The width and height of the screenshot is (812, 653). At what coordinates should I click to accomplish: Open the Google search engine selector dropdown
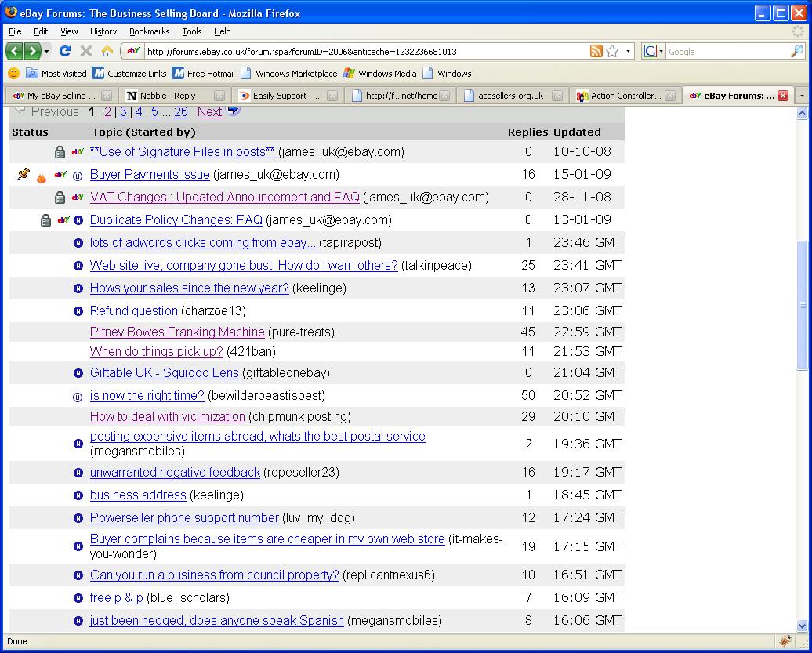click(x=654, y=51)
